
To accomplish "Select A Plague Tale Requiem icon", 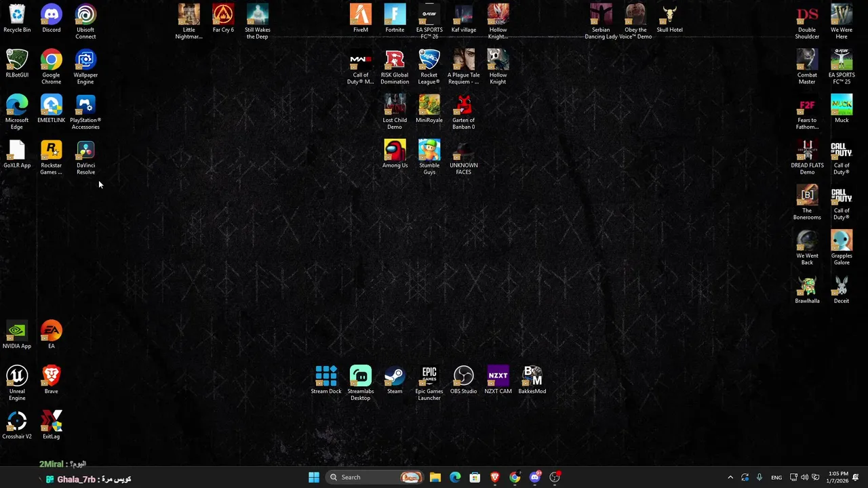I will [x=464, y=67].
